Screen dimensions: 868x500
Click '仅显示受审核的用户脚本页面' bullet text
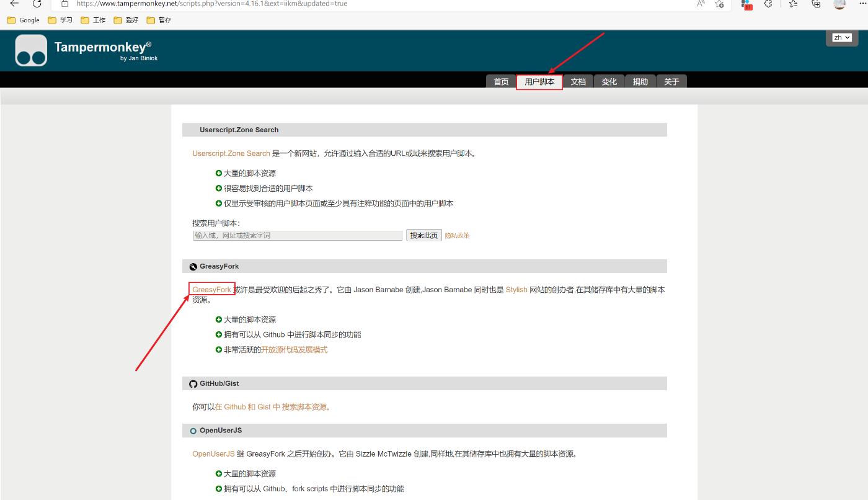(339, 203)
